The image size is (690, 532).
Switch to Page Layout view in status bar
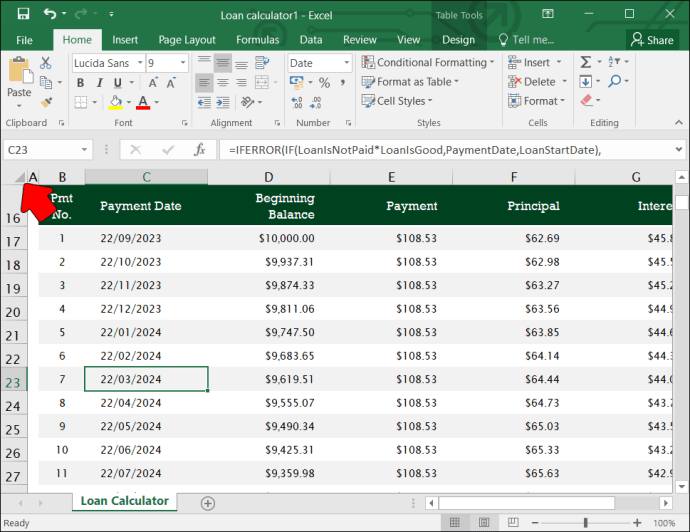(484, 522)
